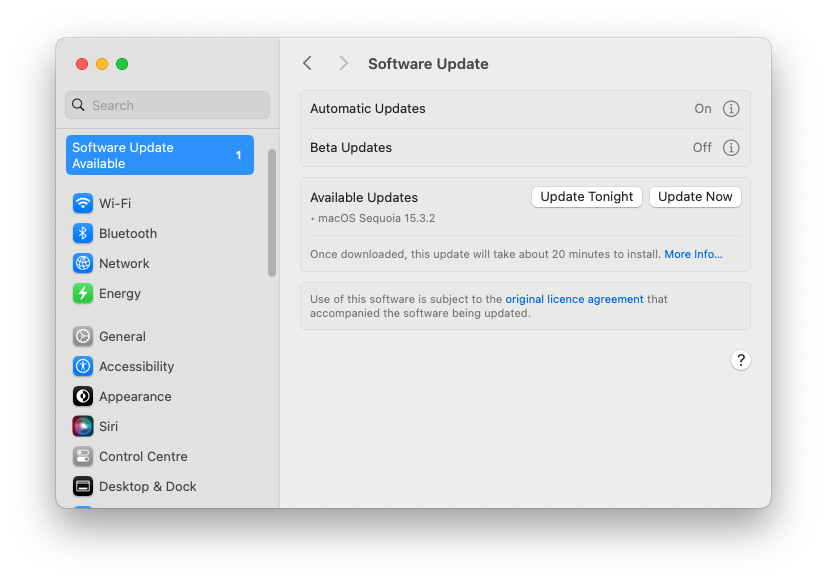Click the Software Update title area
827x582 pixels.
(x=428, y=63)
